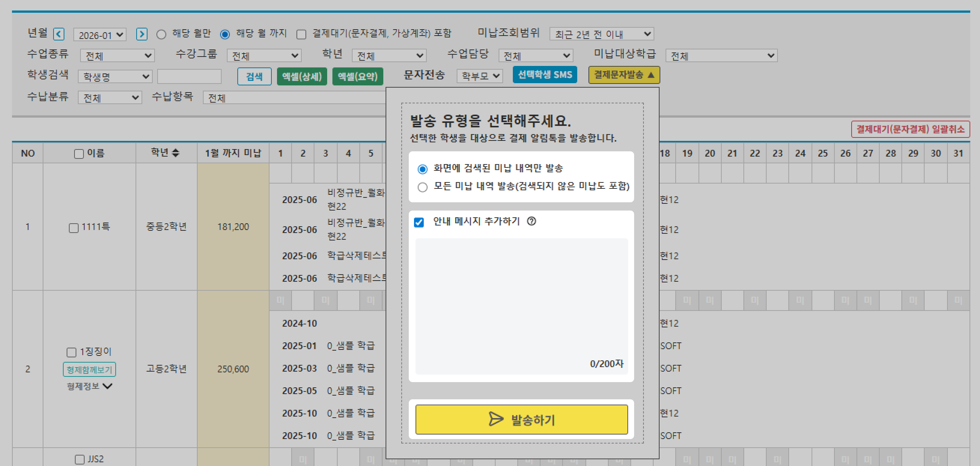Click the 엑셀(상세) export button

tap(302, 76)
